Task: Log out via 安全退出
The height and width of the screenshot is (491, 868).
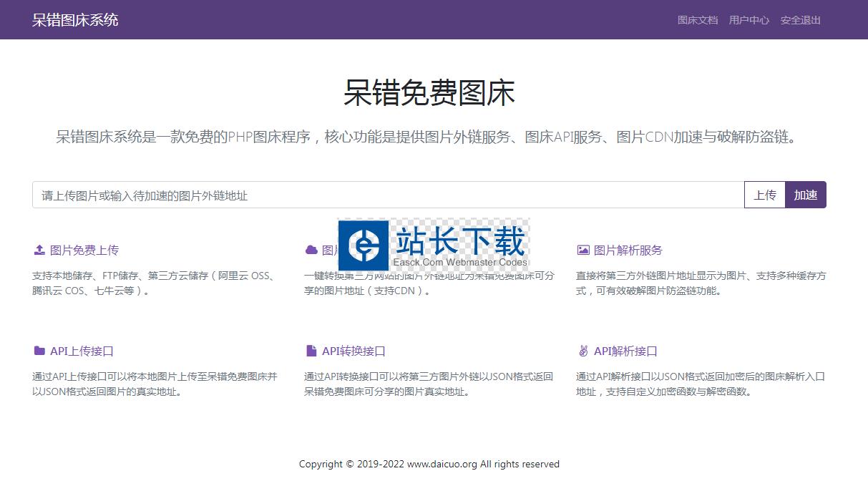Action: click(800, 20)
